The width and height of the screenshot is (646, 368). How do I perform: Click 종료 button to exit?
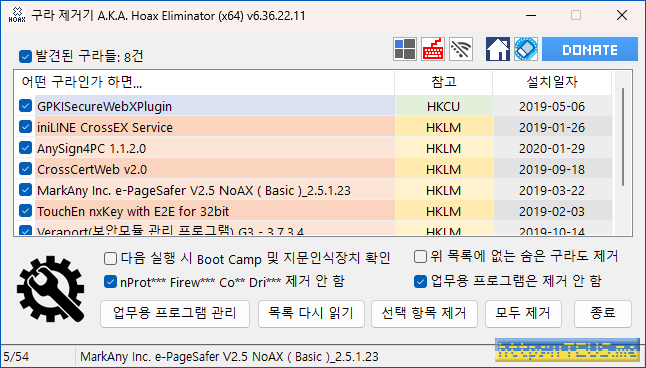tap(603, 314)
